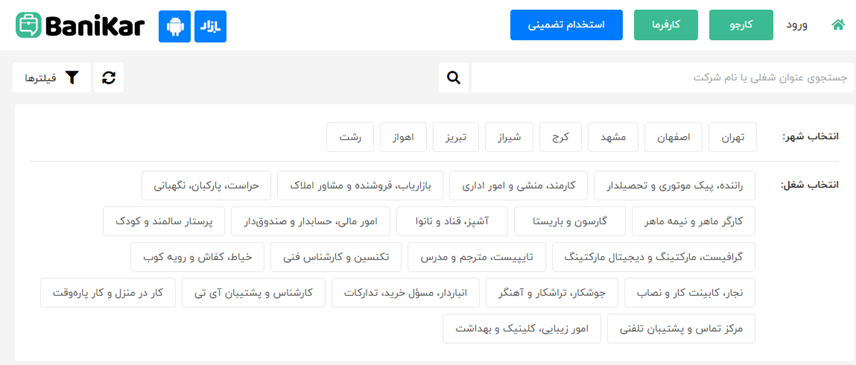Viewport: 856px width, 365px height.
Task: Choose job امور مالی، حسابدار و صندوق‌دار
Action: click(x=311, y=221)
